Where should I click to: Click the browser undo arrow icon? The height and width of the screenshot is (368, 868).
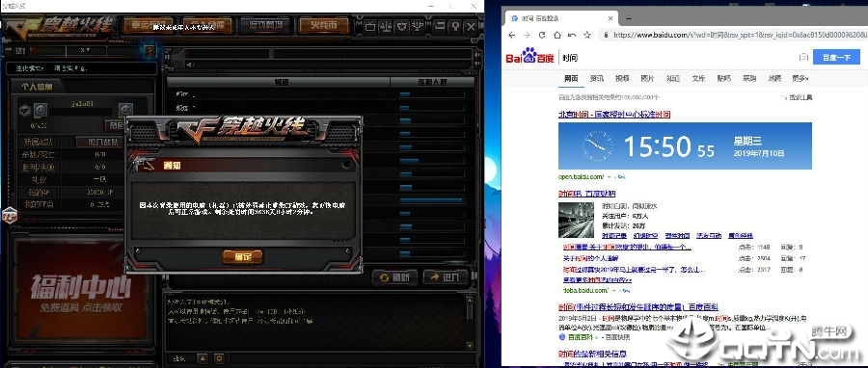tap(572, 35)
